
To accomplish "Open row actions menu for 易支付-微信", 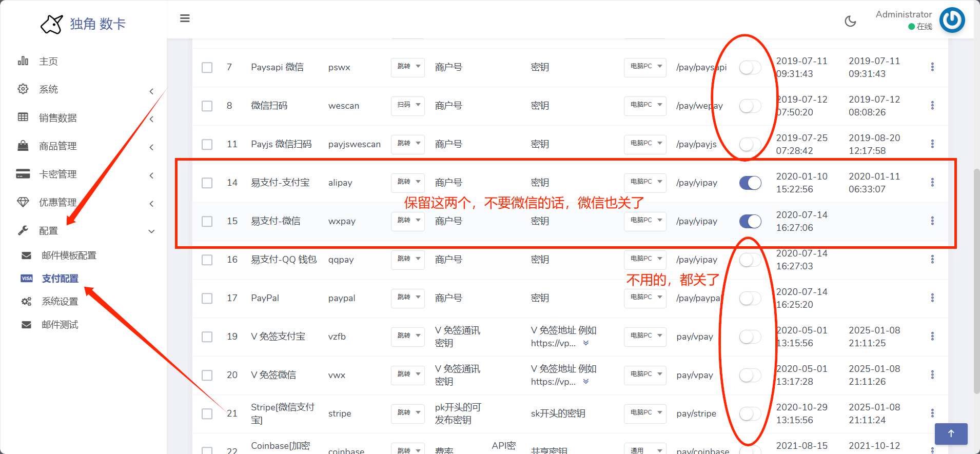I will click(932, 221).
